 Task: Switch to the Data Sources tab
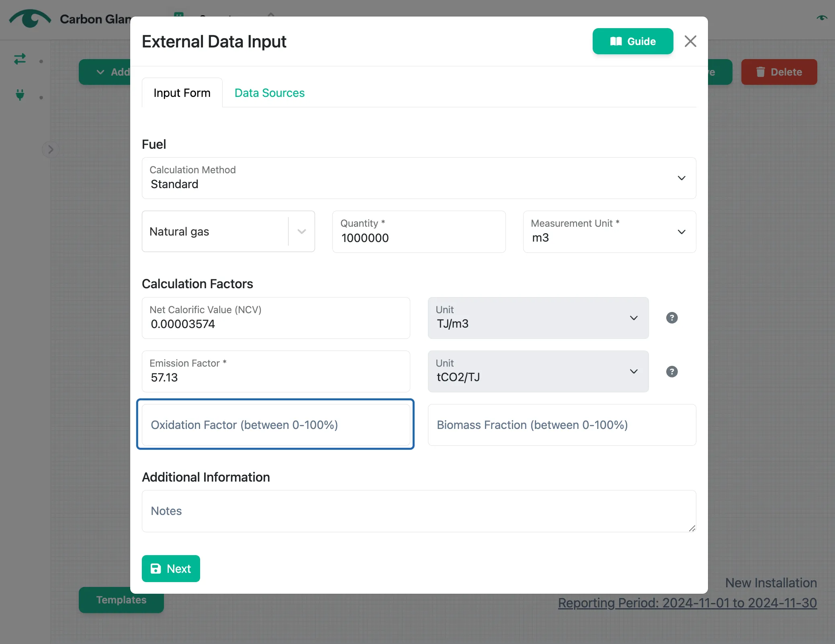click(270, 93)
